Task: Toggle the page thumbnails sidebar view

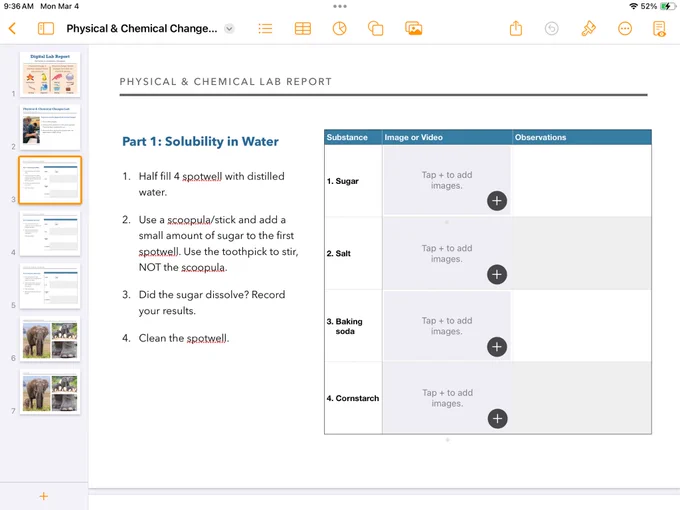Action: 46,29
